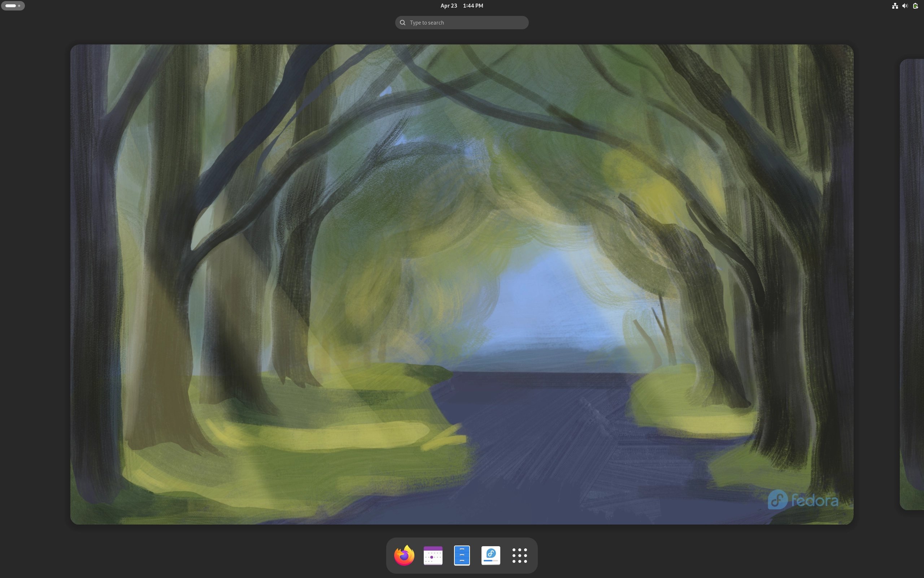Click the volume speaker icon in top bar

[x=905, y=6]
